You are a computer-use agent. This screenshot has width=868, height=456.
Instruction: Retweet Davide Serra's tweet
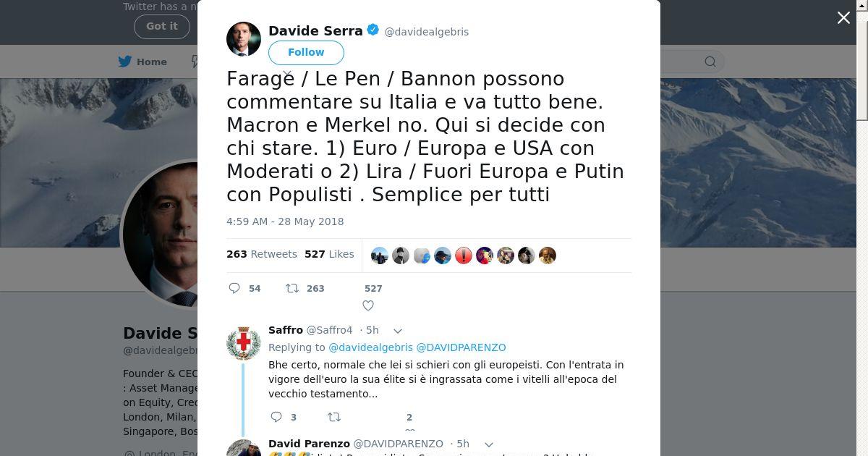pyautogui.click(x=292, y=288)
